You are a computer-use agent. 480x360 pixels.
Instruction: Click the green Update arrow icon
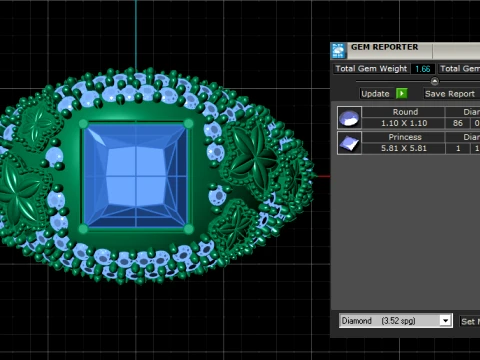coord(401,94)
